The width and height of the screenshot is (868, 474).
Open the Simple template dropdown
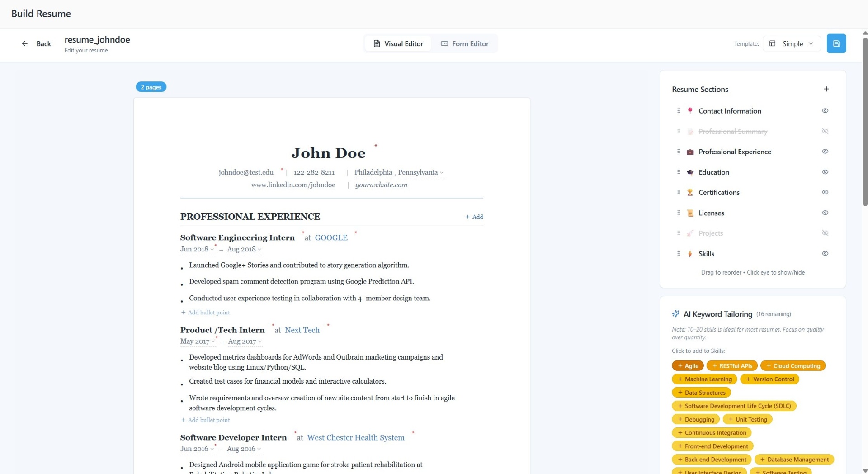pos(791,43)
